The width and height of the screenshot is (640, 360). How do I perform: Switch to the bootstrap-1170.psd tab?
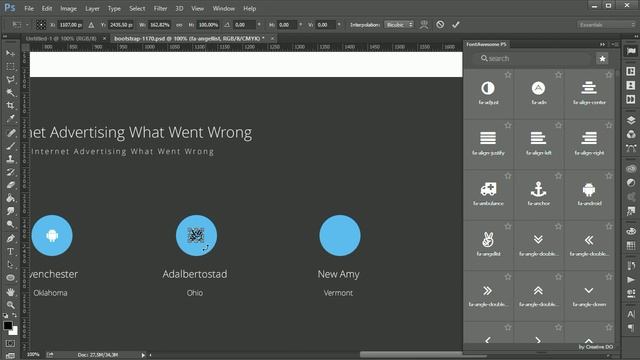coord(189,38)
